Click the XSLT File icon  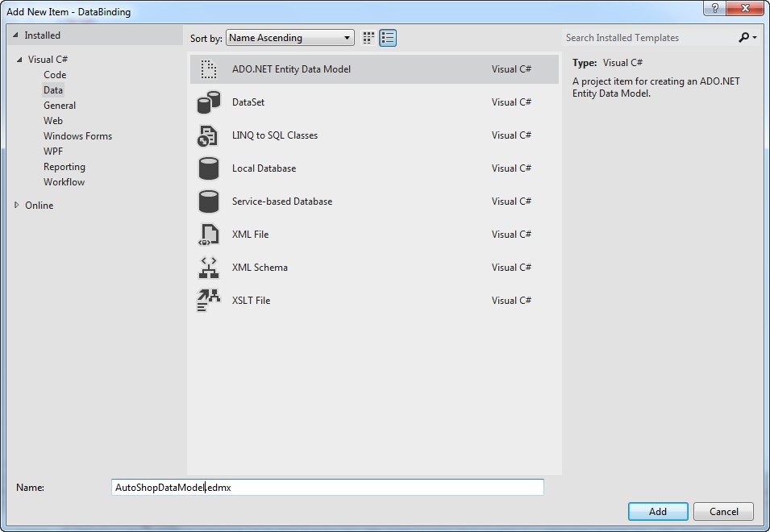(209, 301)
